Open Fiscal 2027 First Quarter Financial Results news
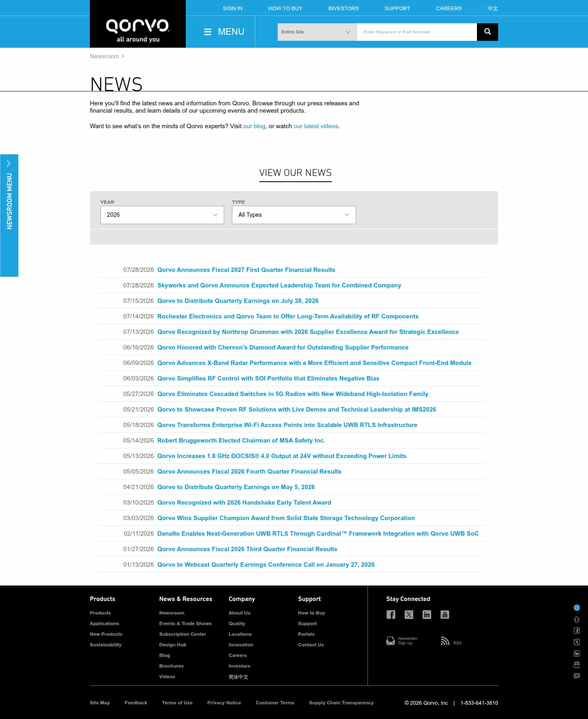The height and width of the screenshot is (719, 588). (x=246, y=270)
